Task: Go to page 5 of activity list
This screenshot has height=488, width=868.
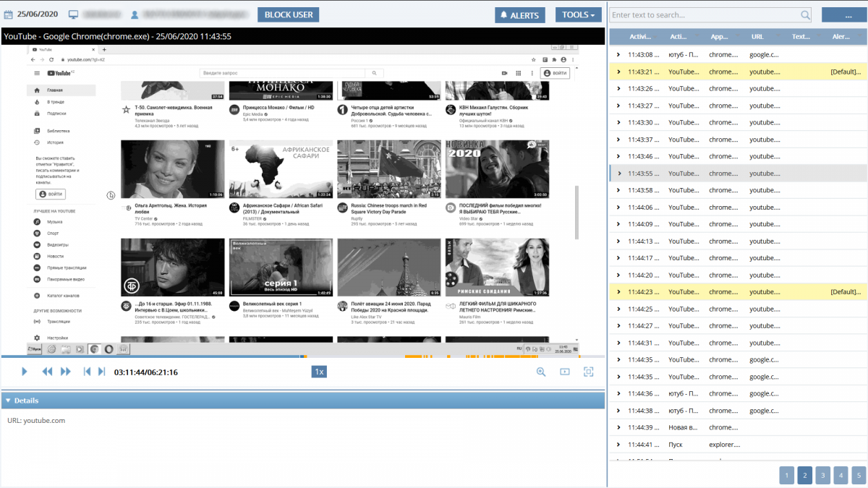Action: (858, 475)
